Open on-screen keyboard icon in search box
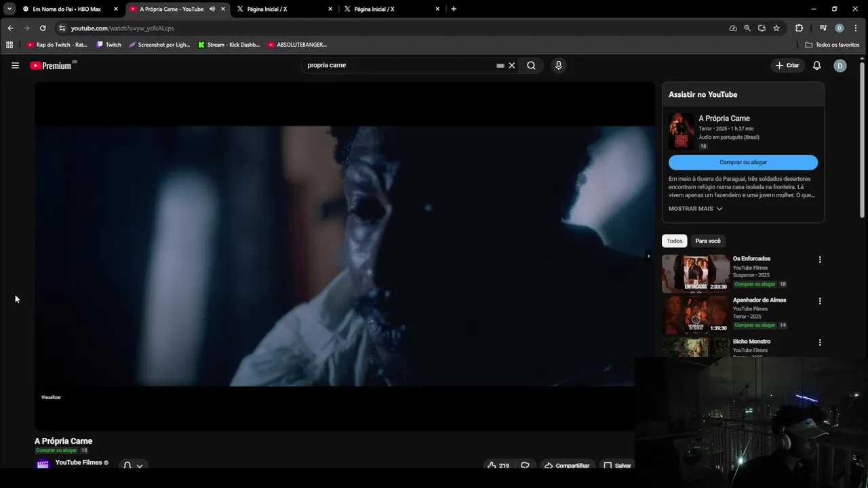 coord(500,66)
